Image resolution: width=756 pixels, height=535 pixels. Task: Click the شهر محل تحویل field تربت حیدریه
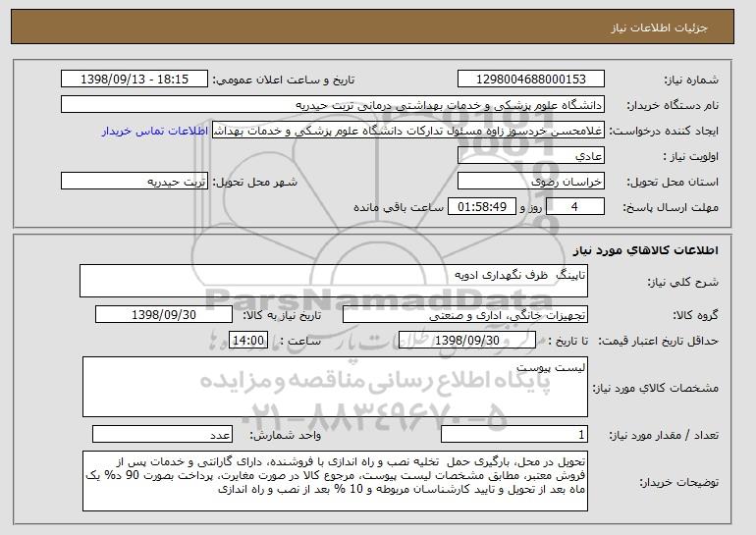click(x=135, y=182)
